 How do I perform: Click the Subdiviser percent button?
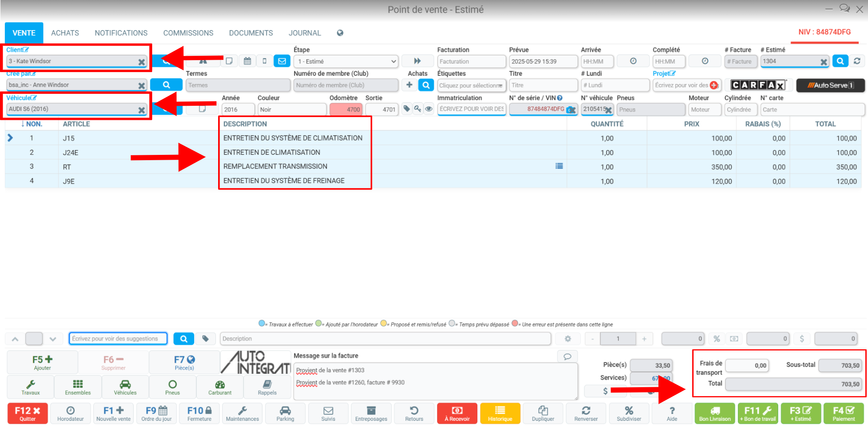[629, 414]
